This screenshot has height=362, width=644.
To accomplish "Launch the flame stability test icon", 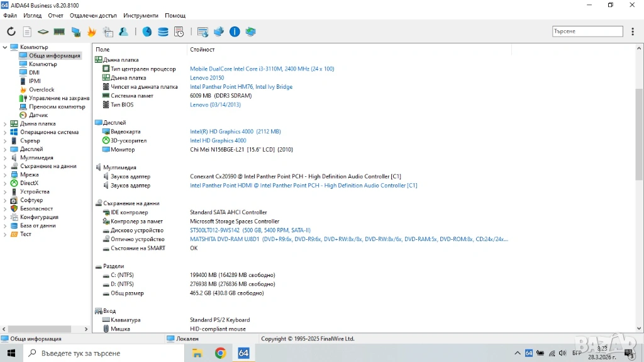I will click(x=92, y=31).
